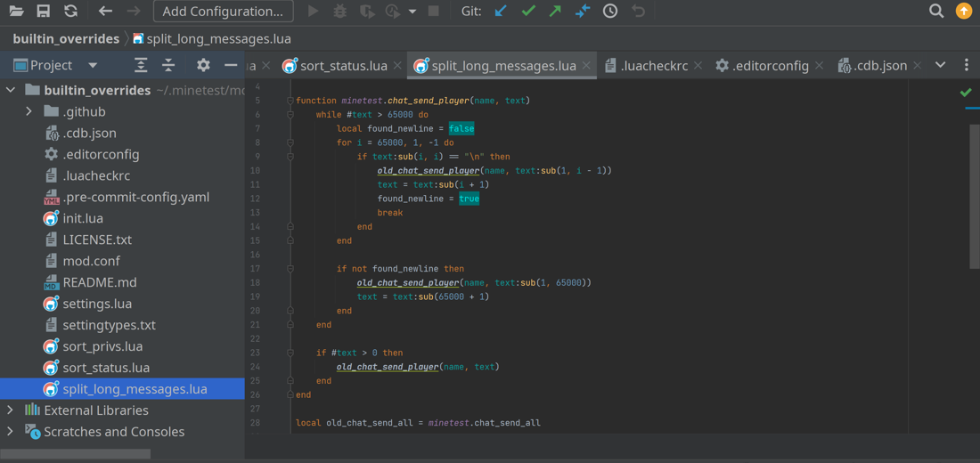Click the Collapse All icon in Project panel
Screen dimensions: 980x463
(168, 65)
